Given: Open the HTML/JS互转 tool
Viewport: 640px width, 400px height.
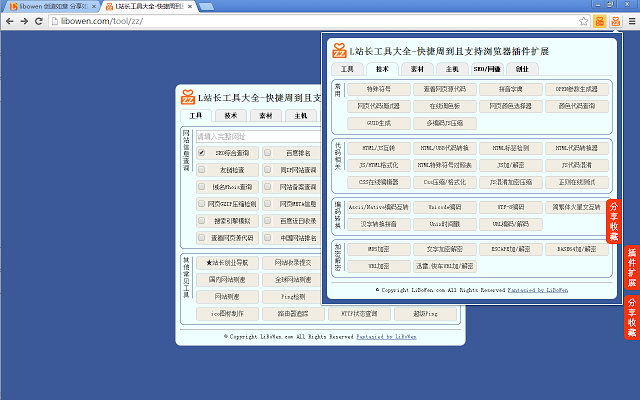Looking at the screenshot, I should click(x=379, y=148).
